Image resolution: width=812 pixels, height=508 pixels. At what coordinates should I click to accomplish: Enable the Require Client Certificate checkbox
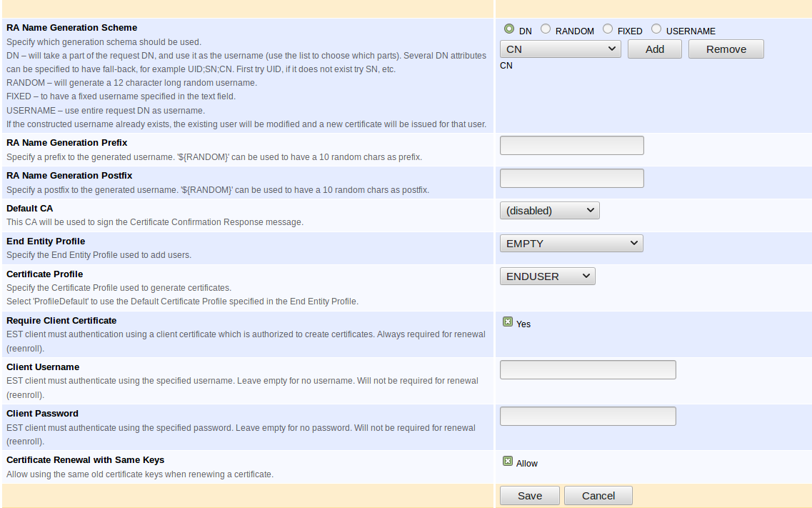(x=508, y=321)
